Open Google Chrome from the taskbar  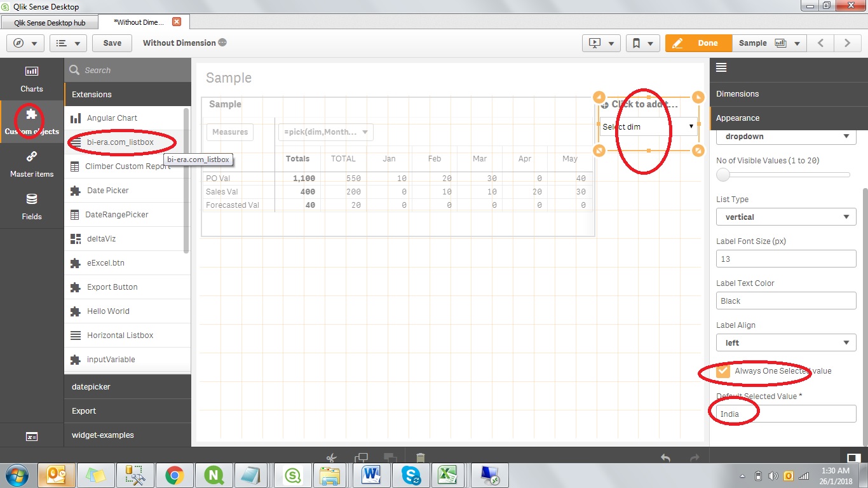pos(174,475)
